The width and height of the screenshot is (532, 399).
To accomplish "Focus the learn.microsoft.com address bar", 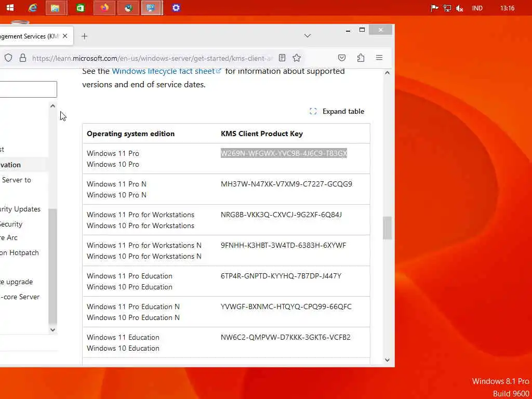I will point(152,58).
